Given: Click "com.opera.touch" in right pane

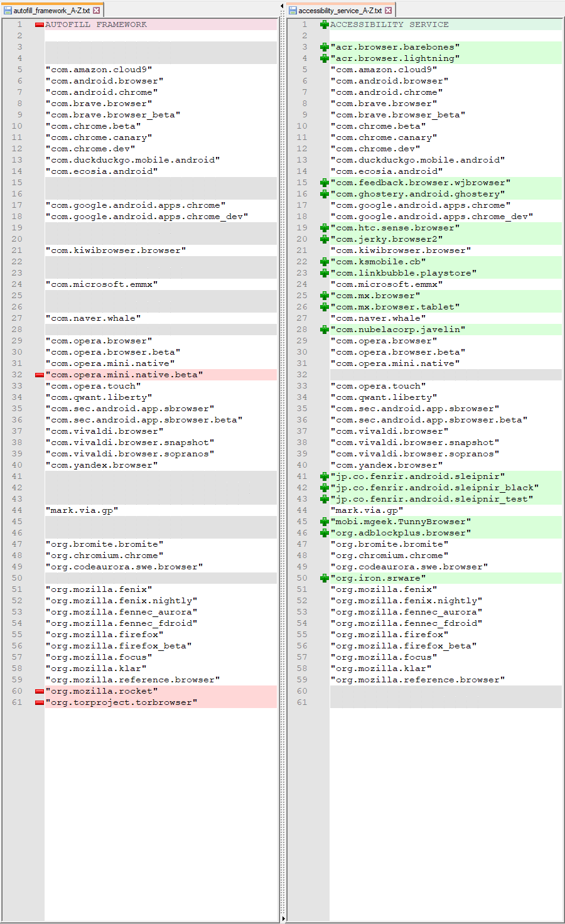Looking at the screenshot, I should click(378, 386).
